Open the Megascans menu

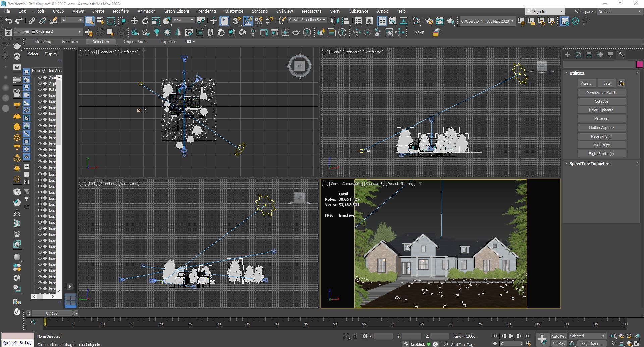coord(311,11)
